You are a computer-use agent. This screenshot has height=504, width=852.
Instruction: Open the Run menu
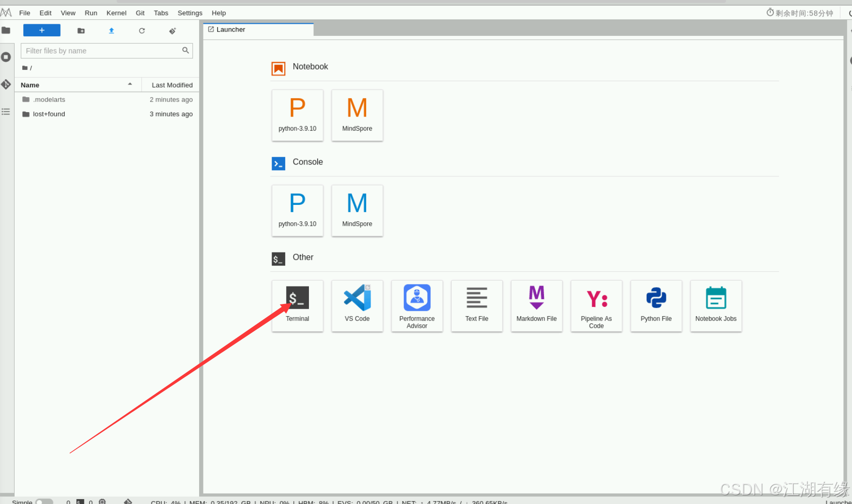pos(91,13)
